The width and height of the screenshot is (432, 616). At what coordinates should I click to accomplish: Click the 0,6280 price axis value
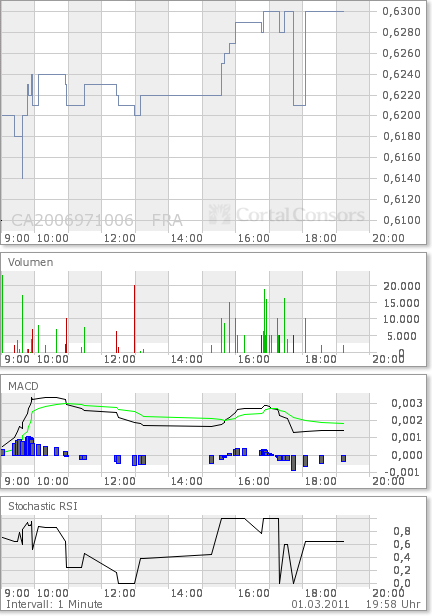point(401,32)
